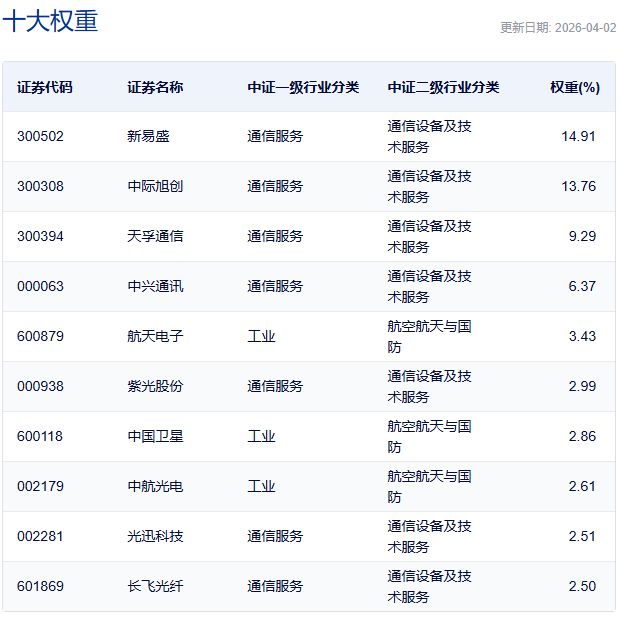
Task: Open the 中际旭创 security name
Action: coord(155,186)
